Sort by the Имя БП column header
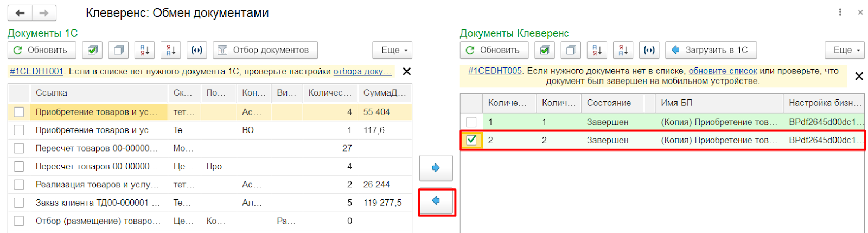The image size is (868, 233). pyautogui.click(x=719, y=103)
